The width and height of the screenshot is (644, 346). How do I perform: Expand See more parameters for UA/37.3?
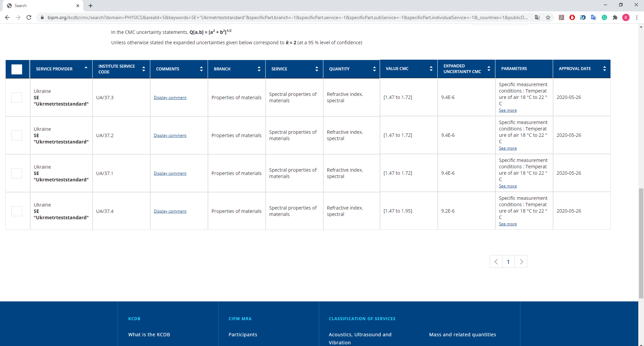coord(507,110)
